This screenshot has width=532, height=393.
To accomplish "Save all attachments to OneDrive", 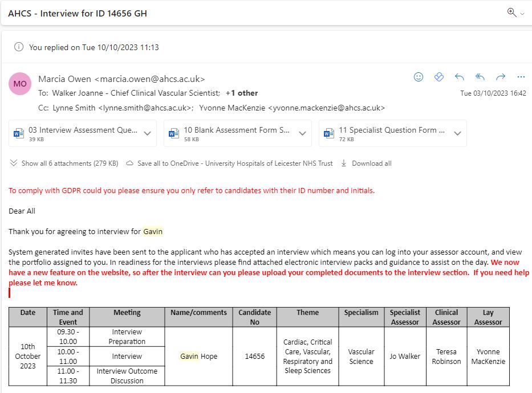I will click(x=229, y=163).
